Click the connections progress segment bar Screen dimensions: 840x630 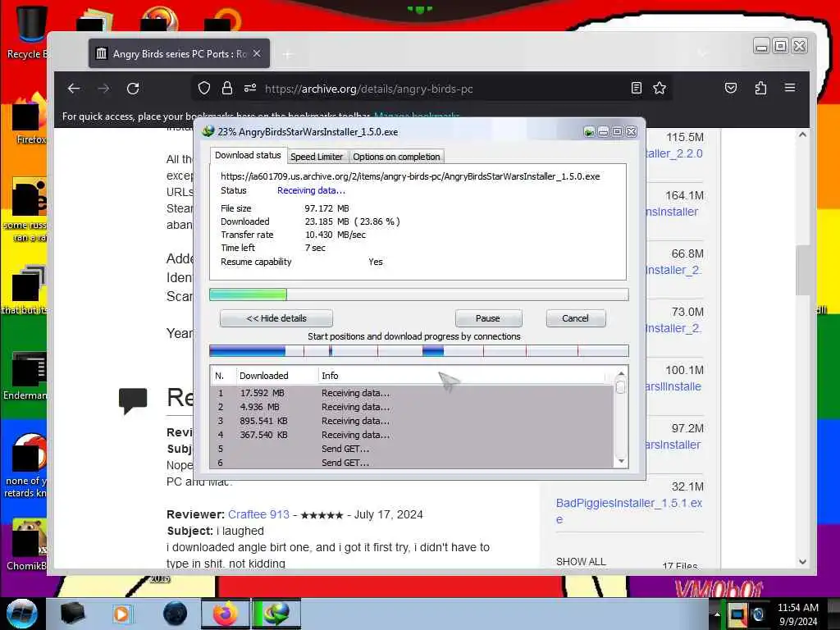(419, 351)
